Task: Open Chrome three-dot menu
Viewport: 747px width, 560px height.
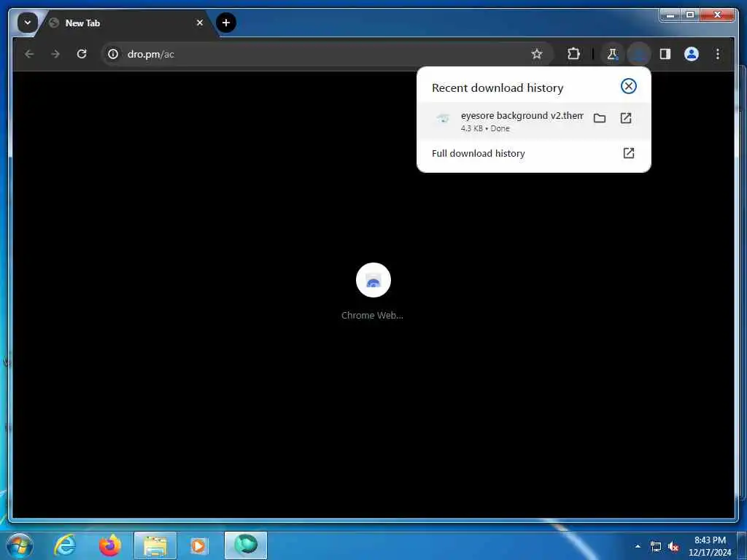Action: tap(718, 54)
